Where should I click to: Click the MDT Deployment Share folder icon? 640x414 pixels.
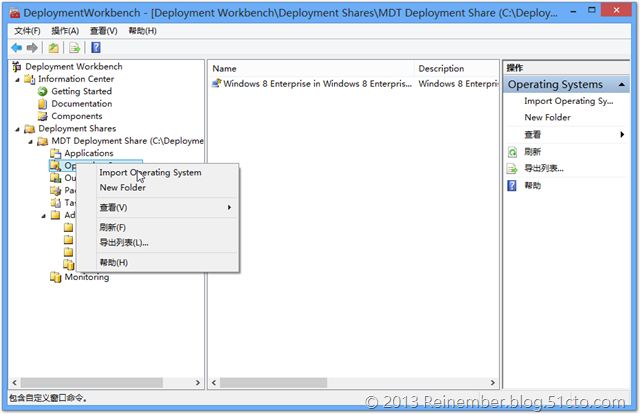coord(42,141)
